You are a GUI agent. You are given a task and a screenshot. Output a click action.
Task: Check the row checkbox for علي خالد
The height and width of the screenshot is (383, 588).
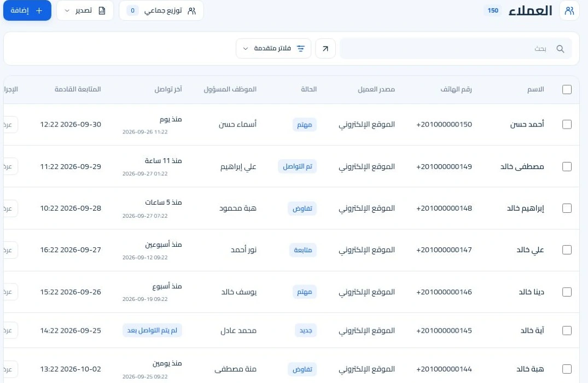(x=567, y=250)
